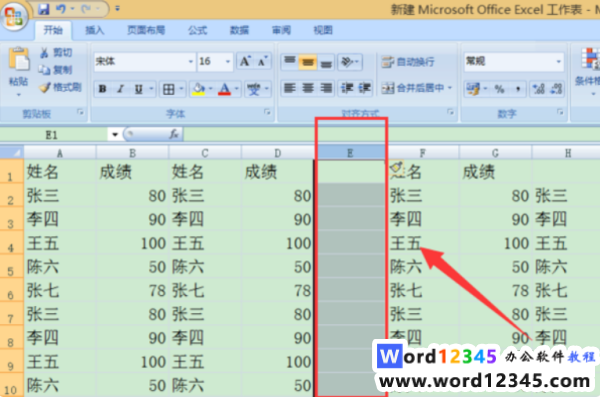
Task: Decrease font size with the small A
Action: coord(263,62)
